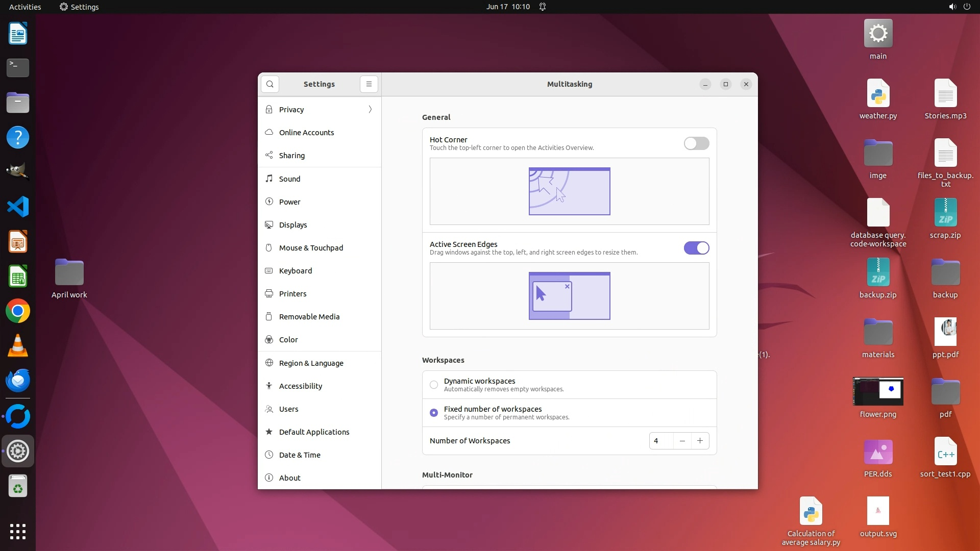Select Printers in the settings sidebar
Screen dimensions: 980x551
[292, 294]
